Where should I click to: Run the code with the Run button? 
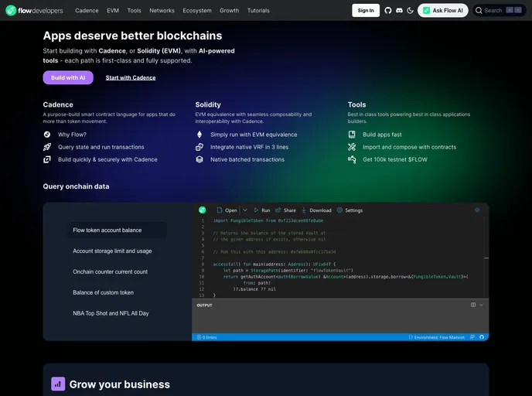coord(262,210)
